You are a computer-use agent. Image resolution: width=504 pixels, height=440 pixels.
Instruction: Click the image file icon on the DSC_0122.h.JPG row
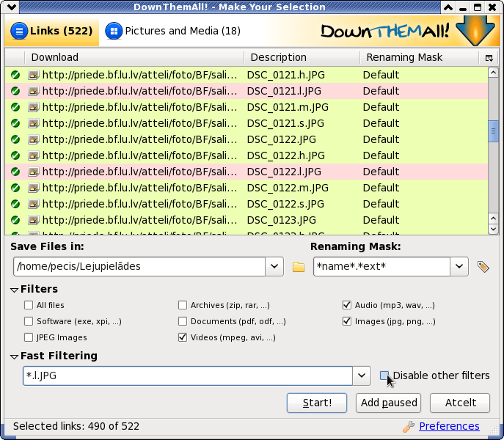[34, 155]
